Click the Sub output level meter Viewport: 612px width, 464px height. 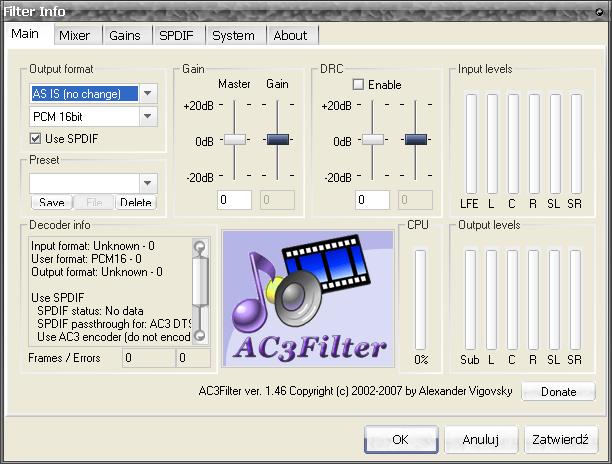pos(470,300)
